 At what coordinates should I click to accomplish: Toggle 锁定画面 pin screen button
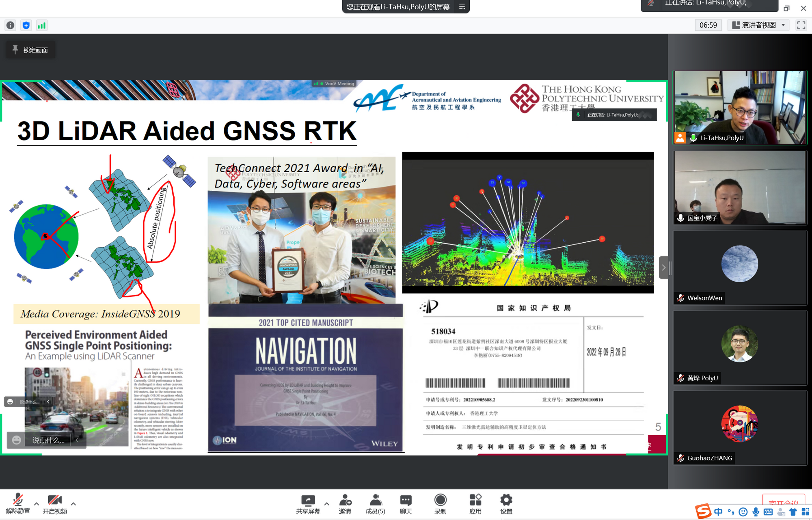coord(30,50)
